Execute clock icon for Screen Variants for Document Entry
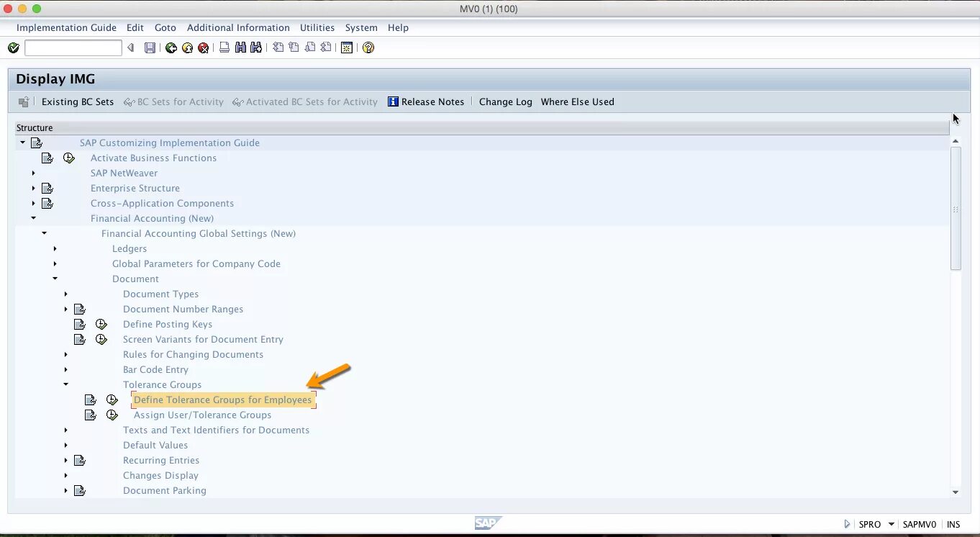Image resolution: width=980 pixels, height=537 pixels. click(x=101, y=340)
